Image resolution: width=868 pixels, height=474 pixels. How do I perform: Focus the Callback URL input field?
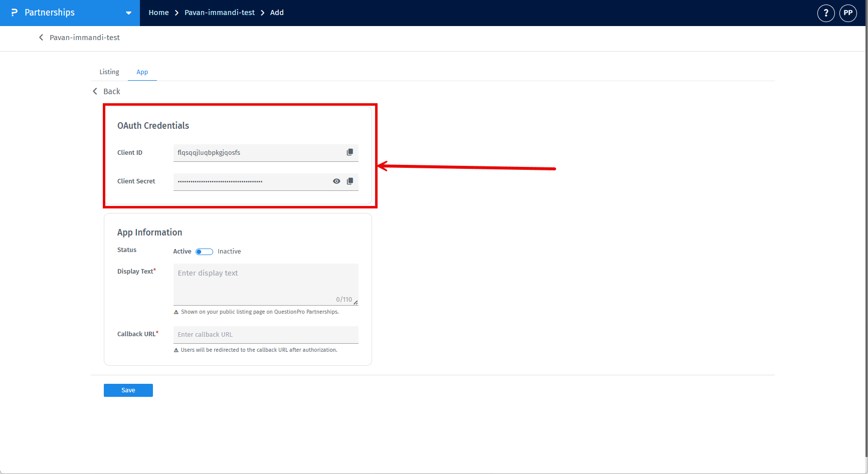pyautogui.click(x=266, y=335)
